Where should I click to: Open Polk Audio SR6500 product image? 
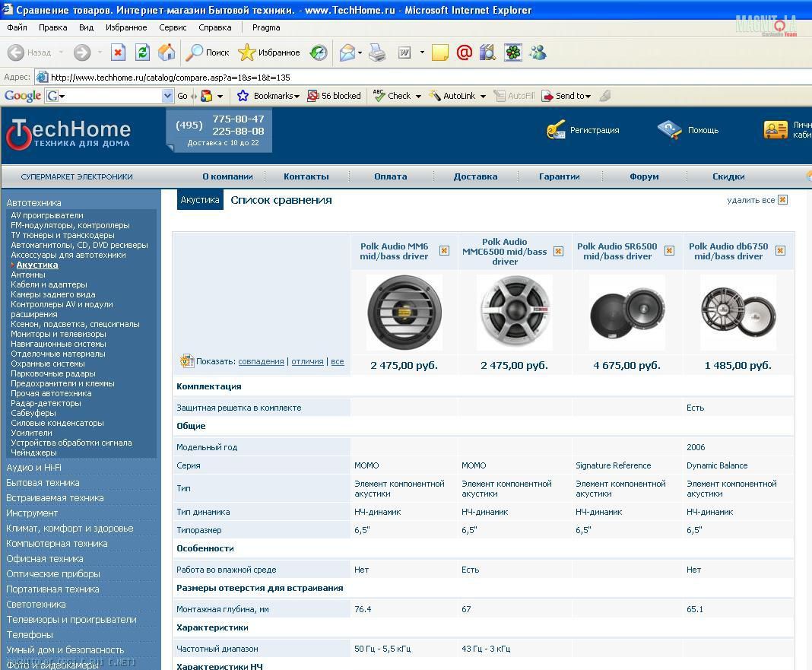(x=627, y=313)
